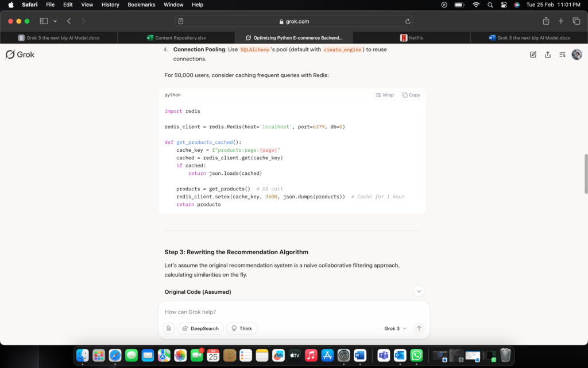
Task: Switch to the Netflix tab
Action: (x=411, y=38)
